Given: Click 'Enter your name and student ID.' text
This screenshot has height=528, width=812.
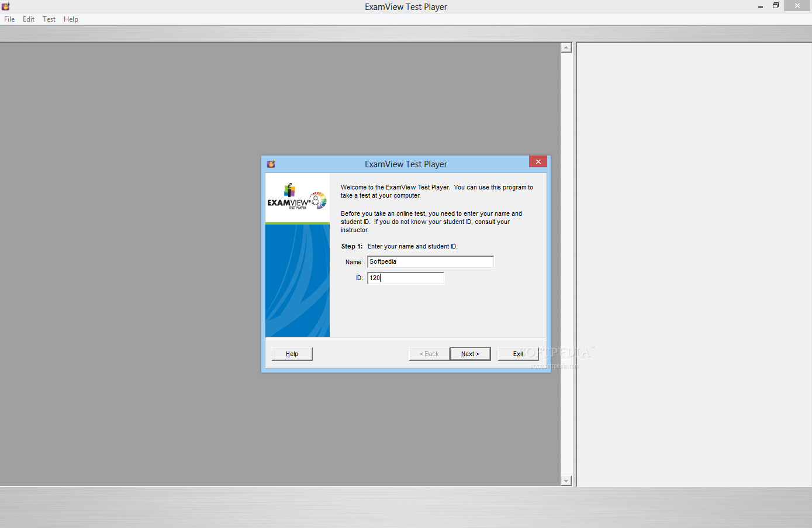Looking at the screenshot, I should 413,246.
